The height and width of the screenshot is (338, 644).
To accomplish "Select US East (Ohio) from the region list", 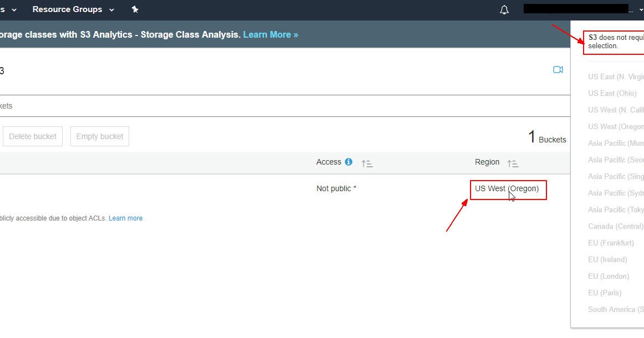I will pyautogui.click(x=612, y=93).
